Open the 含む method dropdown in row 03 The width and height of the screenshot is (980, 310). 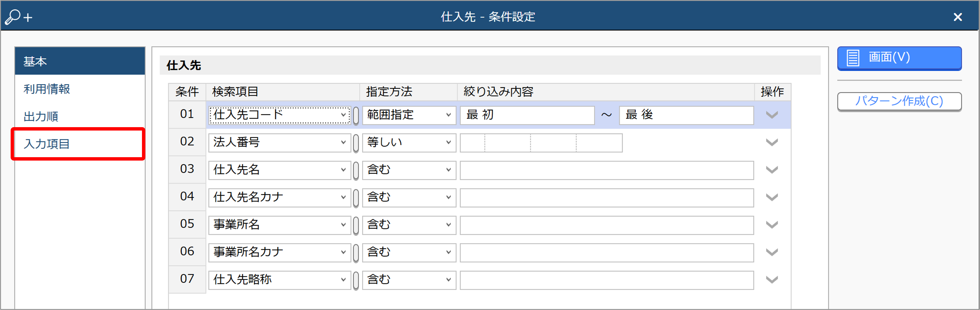click(x=409, y=170)
